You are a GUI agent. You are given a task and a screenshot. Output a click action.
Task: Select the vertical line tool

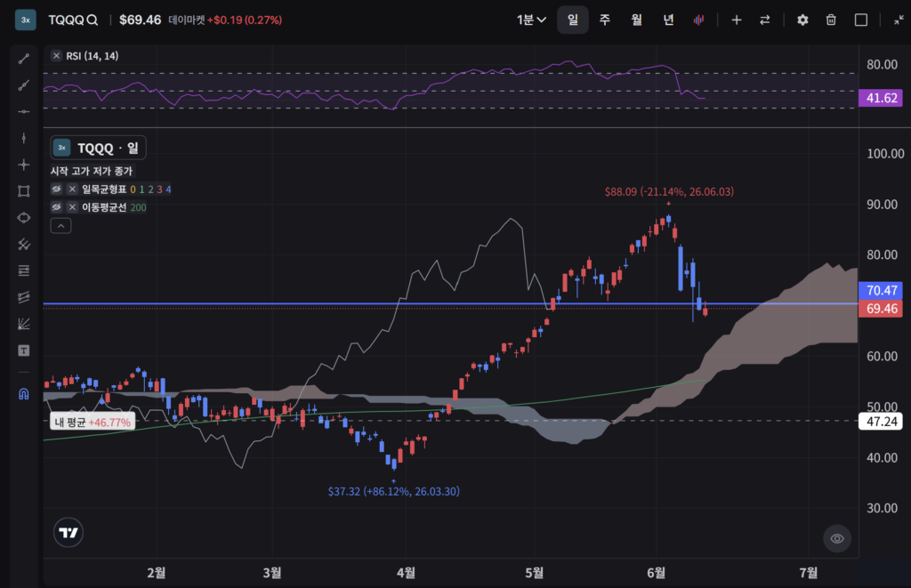tap(24, 138)
